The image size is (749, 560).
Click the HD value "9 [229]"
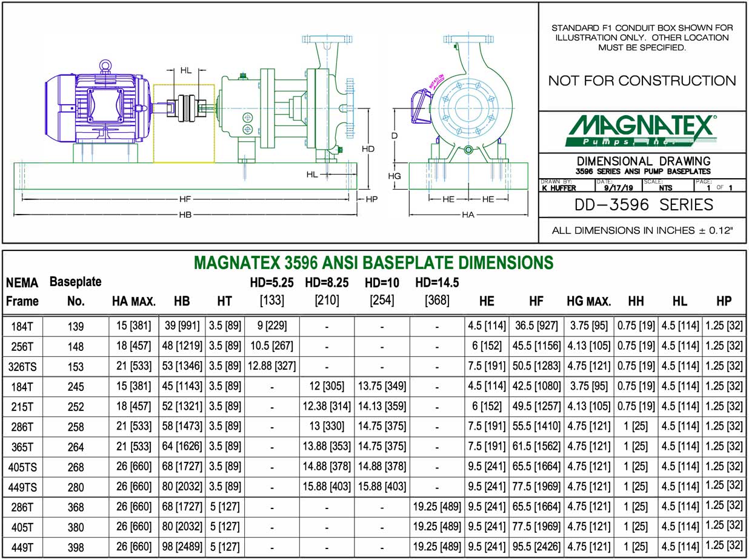coord(272,325)
